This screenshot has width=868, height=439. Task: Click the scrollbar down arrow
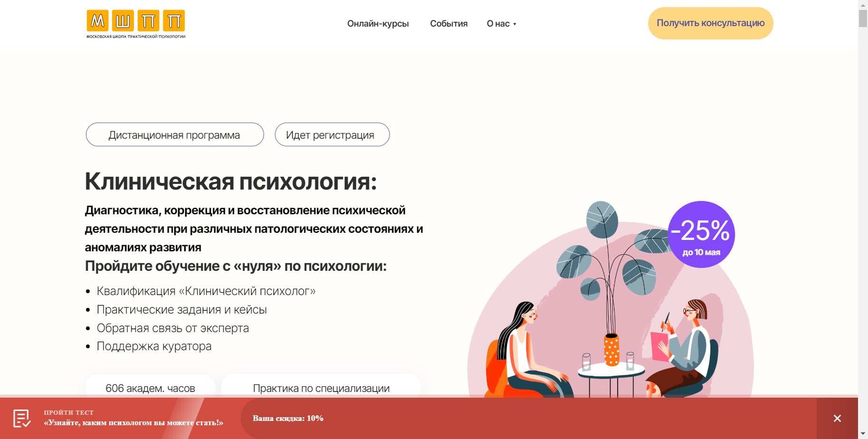[862, 434]
